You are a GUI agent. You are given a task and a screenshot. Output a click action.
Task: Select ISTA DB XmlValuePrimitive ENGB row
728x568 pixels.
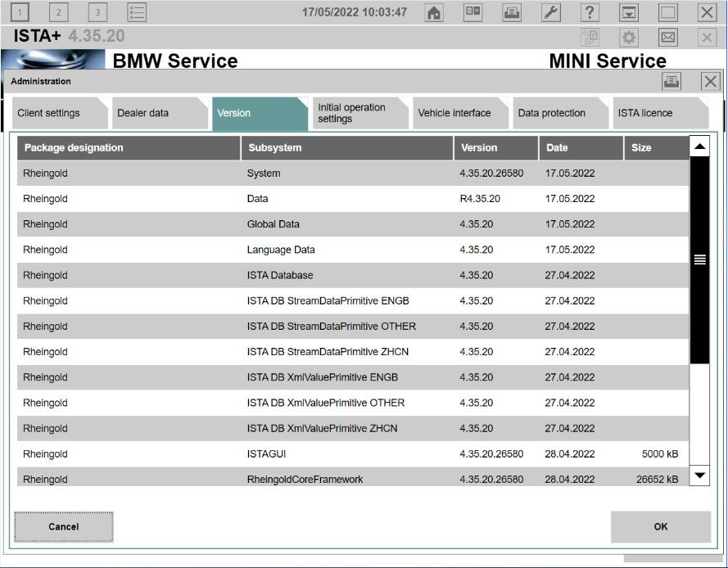[x=353, y=377]
